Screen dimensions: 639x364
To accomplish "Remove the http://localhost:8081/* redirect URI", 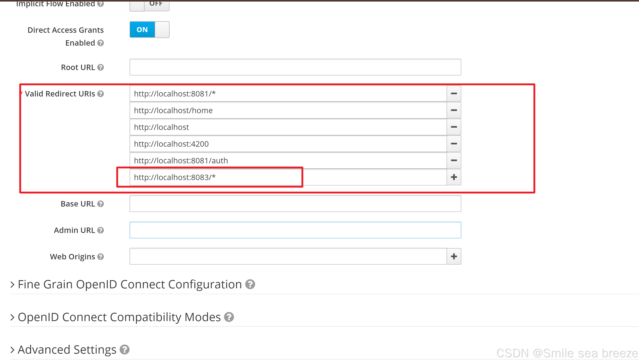I will (x=454, y=94).
